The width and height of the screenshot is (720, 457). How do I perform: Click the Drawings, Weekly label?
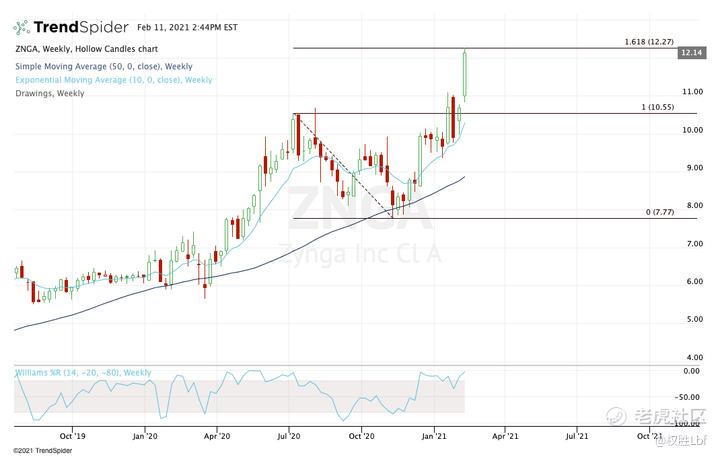(x=50, y=93)
